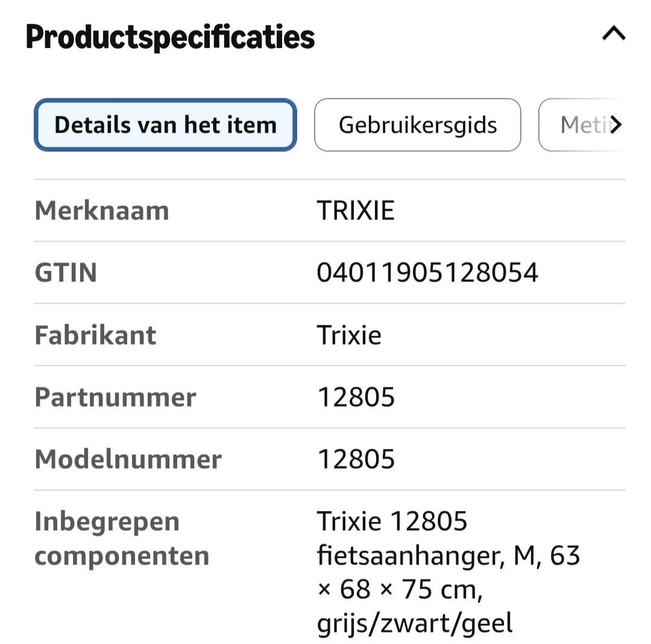
Task: Click the Modelnummer label
Action: pos(128,459)
